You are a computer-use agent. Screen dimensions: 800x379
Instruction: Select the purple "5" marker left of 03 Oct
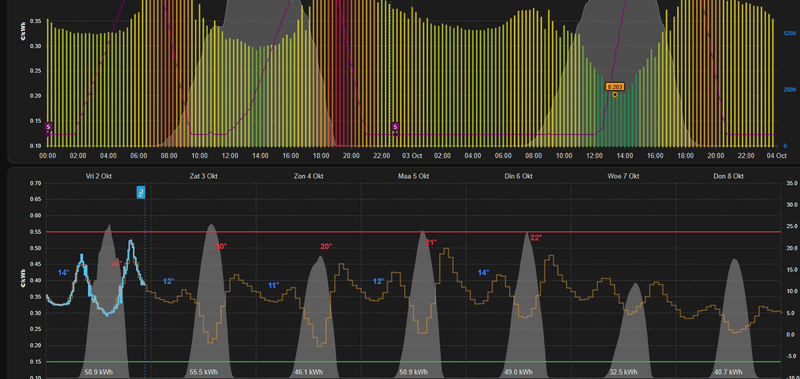[395, 126]
